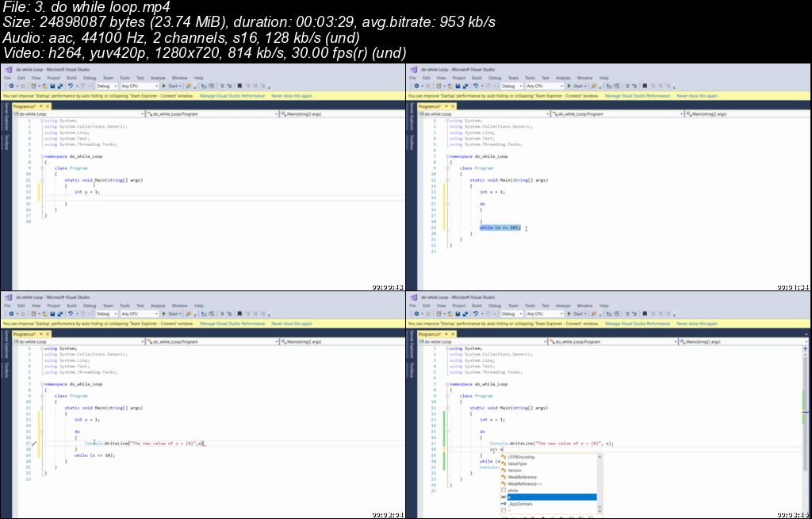The height and width of the screenshot is (519, 812).
Task: Click Toolbox side tab in top-right frame
Action: (412, 141)
